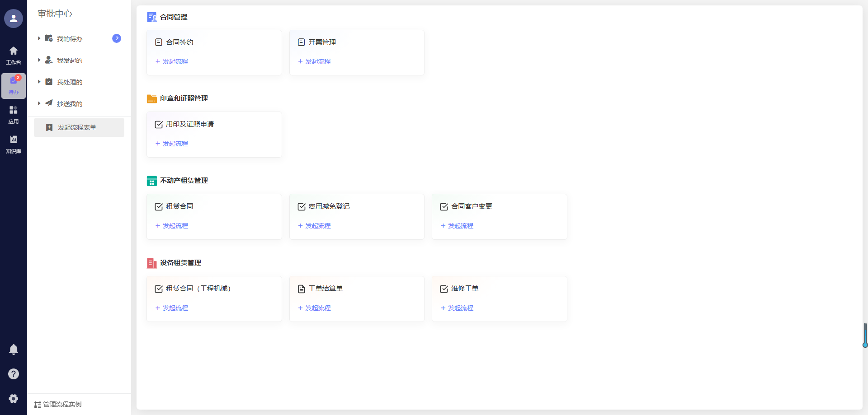Go to 工作台 home icon

coord(14,55)
